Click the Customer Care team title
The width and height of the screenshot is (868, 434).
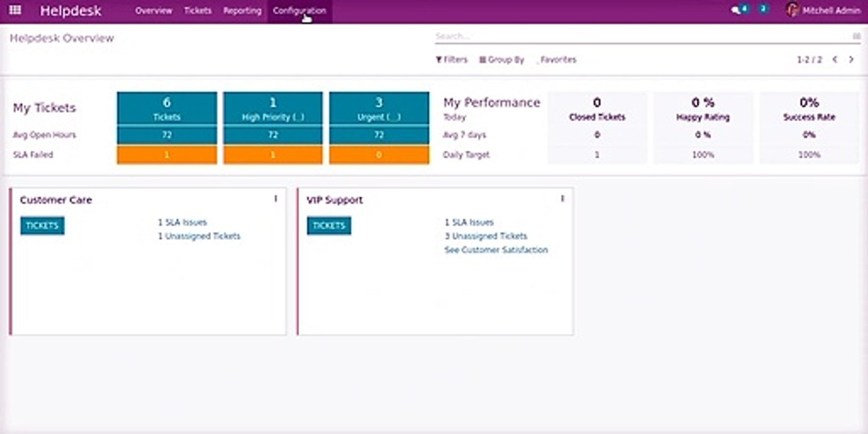[x=56, y=200]
